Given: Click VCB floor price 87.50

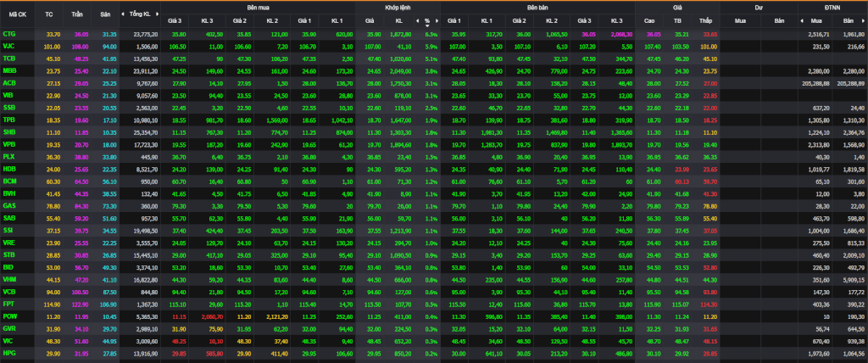Looking at the screenshot, I should pyautogui.click(x=109, y=292).
